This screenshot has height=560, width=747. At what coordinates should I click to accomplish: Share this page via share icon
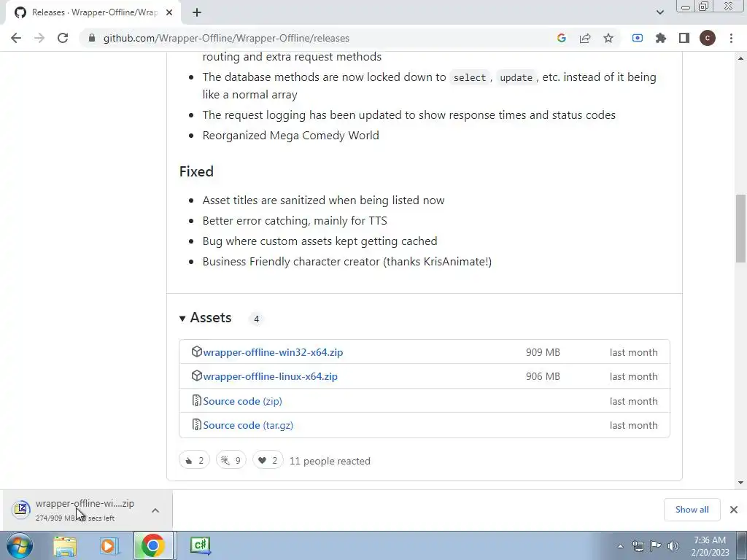click(585, 38)
